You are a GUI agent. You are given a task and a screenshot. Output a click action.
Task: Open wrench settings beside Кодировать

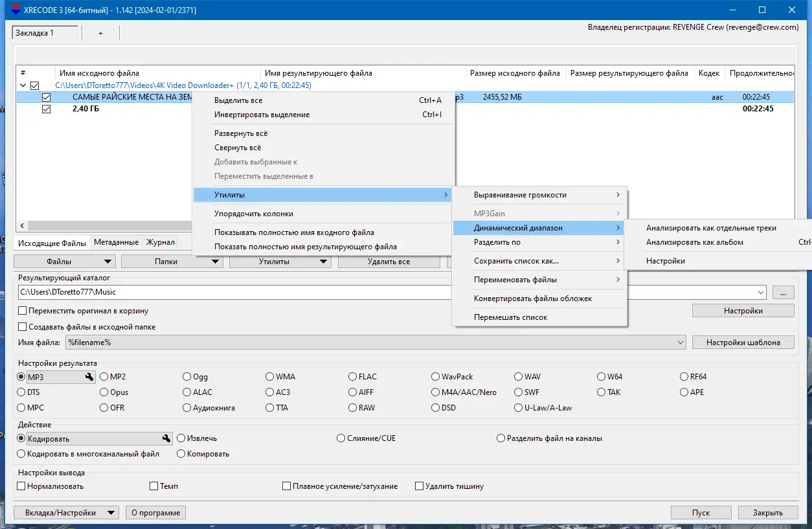point(166,438)
